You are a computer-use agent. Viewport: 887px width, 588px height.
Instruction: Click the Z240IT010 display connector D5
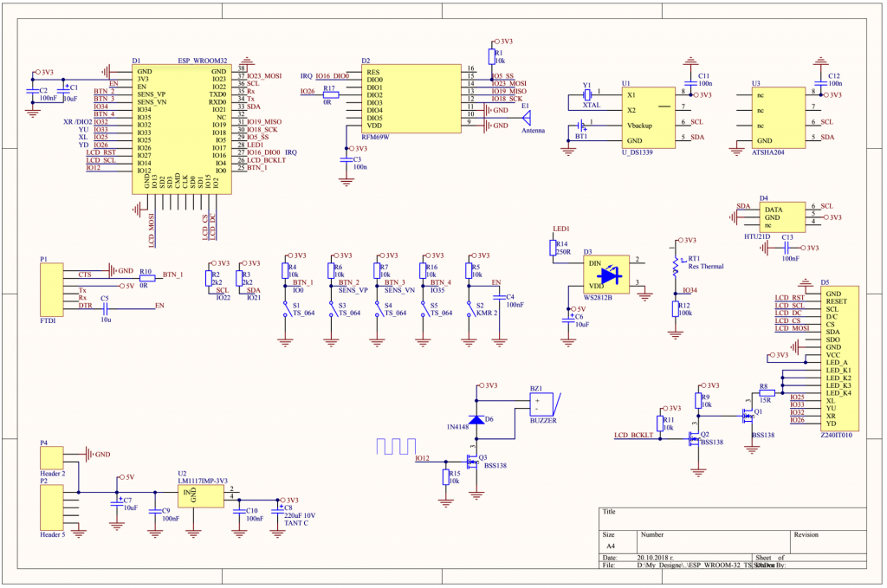pyautogui.click(x=839, y=359)
